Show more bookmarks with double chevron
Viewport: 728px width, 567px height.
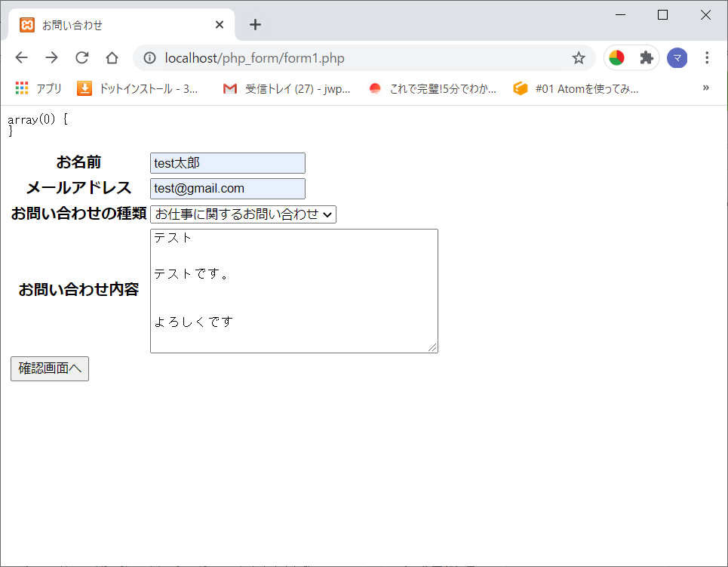pos(705,88)
